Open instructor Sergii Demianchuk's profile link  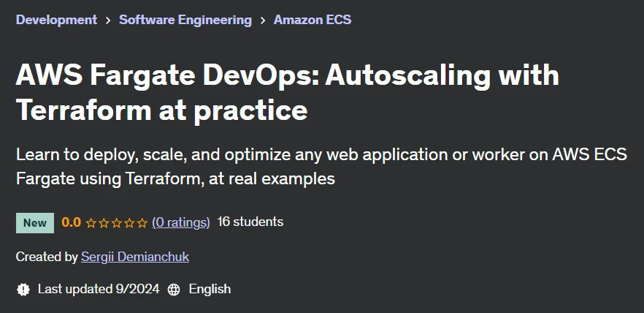click(x=135, y=257)
